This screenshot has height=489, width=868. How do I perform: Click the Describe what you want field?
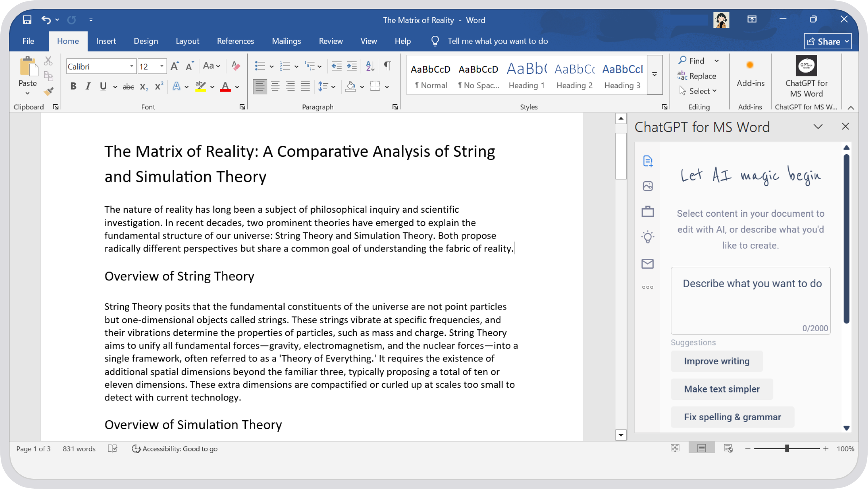[x=750, y=300]
